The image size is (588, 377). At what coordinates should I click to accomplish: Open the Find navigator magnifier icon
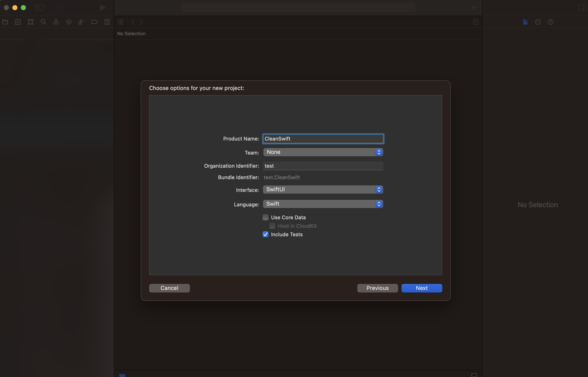pyautogui.click(x=43, y=22)
